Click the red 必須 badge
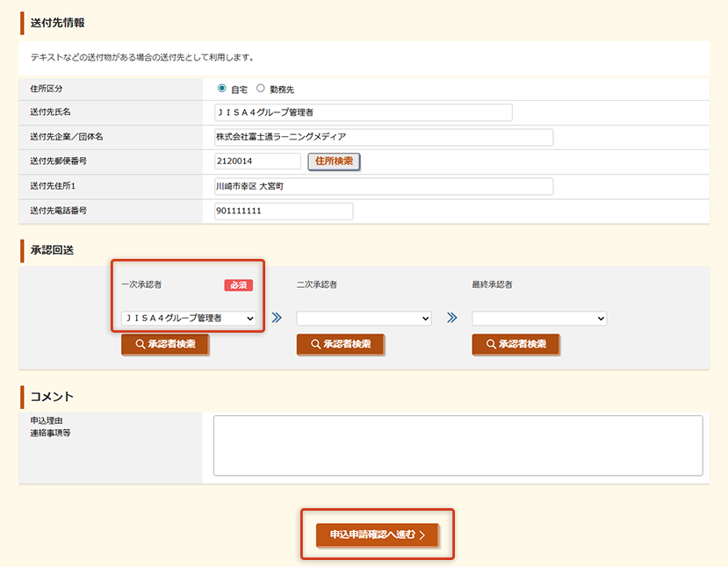Image resolution: width=728 pixels, height=567 pixels. pyautogui.click(x=238, y=285)
